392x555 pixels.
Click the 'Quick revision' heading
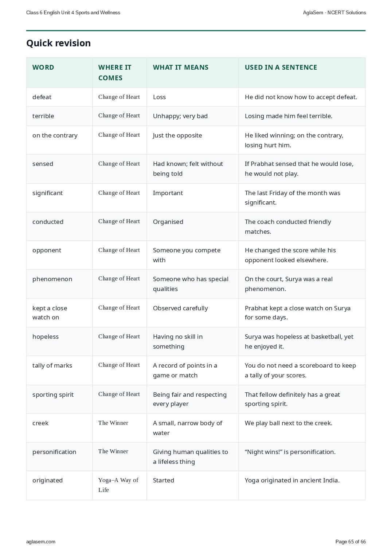point(58,43)
